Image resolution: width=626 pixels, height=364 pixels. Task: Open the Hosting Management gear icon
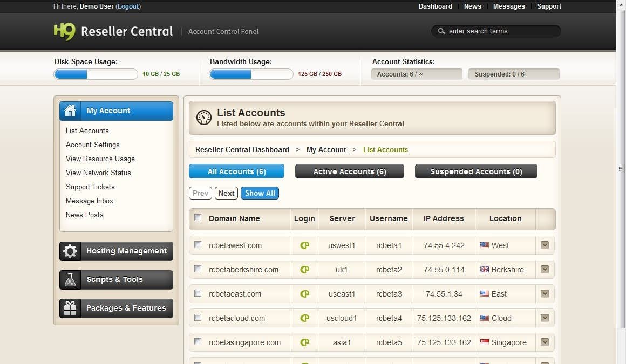[x=70, y=251]
